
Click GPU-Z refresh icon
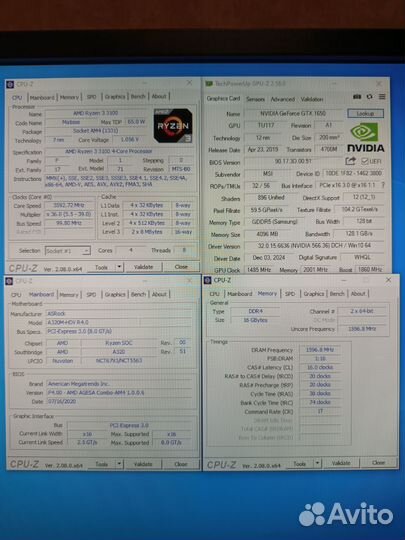click(x=370, y=97)
